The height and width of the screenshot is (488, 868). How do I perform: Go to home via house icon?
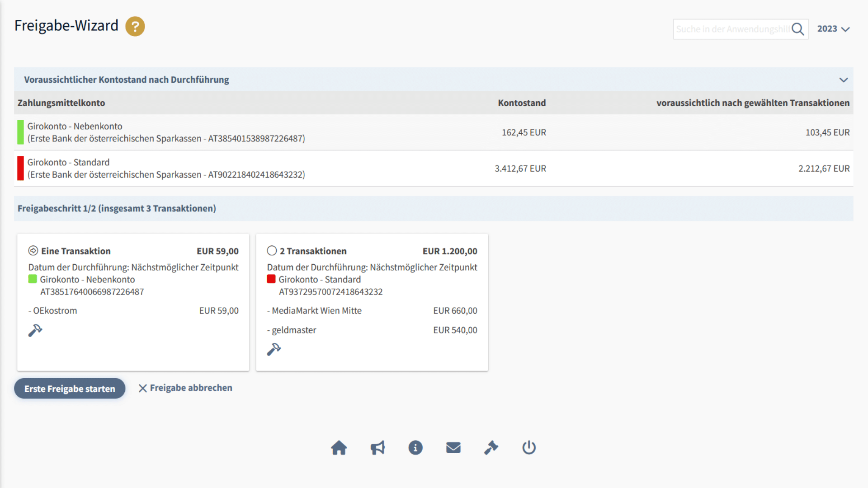click(339, 448)
